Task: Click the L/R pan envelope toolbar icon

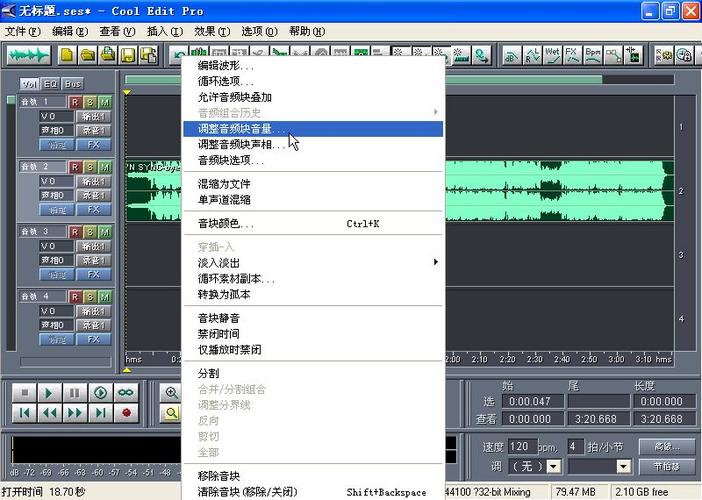Action: (531, 56)
